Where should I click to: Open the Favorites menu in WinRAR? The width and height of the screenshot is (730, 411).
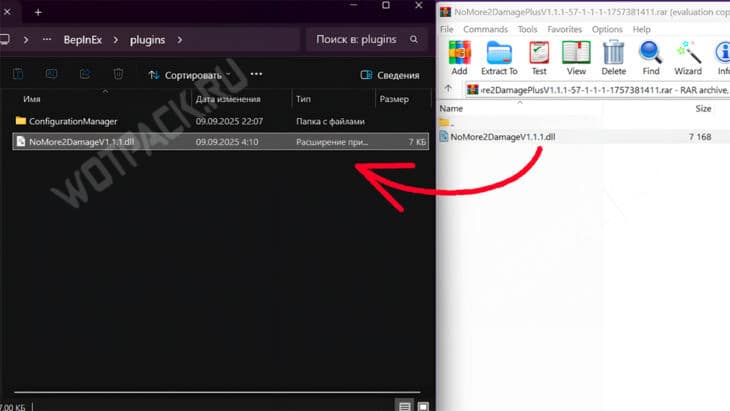(564, 29)
